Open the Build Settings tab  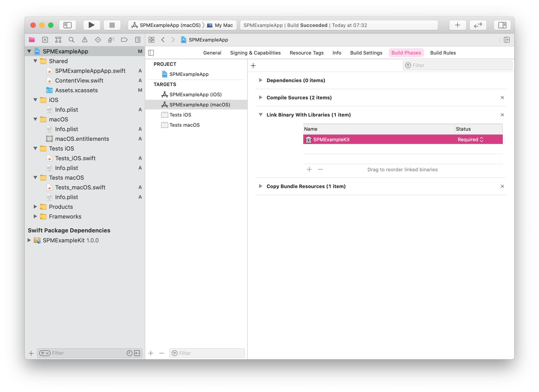coord(366,53)
